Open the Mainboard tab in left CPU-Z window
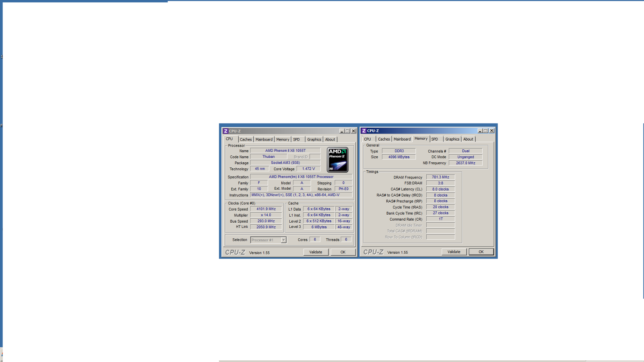 pyautogui.click(x=264, y=139)
